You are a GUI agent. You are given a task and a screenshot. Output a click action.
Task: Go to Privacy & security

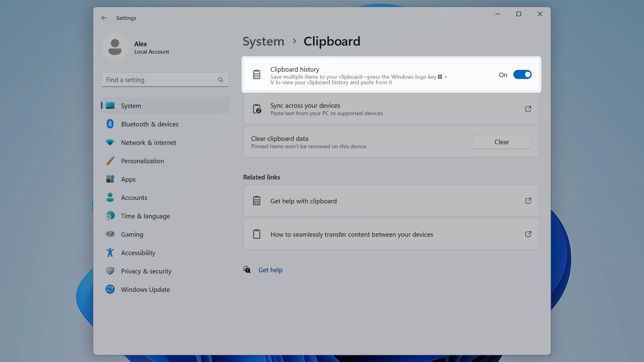[x=165, y=271]
